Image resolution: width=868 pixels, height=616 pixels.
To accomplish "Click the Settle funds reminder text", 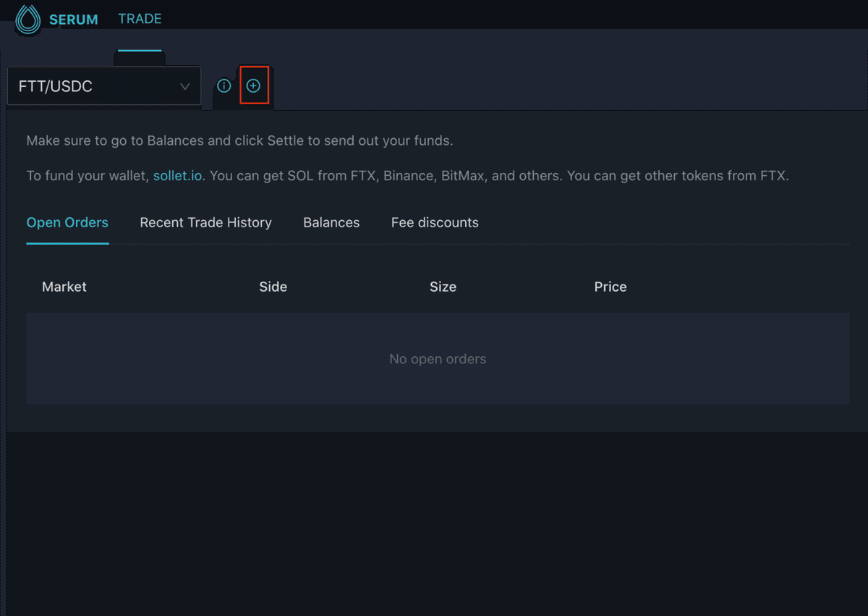I will pyautogui.click(x=239, y=140).
